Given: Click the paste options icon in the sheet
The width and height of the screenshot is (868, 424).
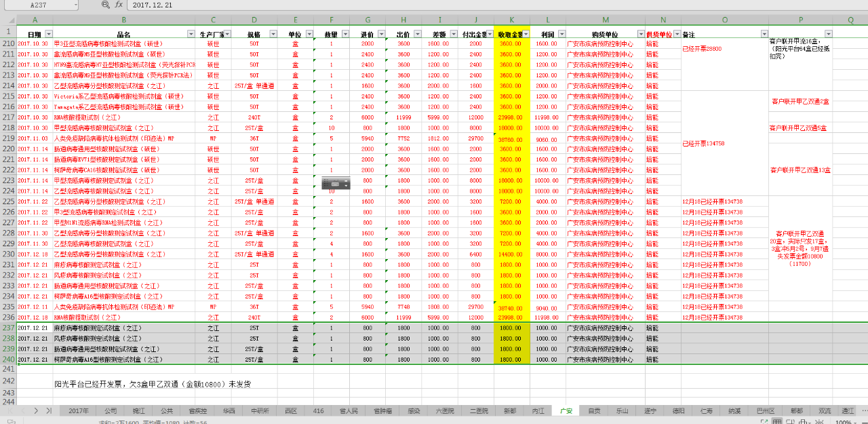Looking at the screenshot, I should pyautogui.click(x=336, y=183).
